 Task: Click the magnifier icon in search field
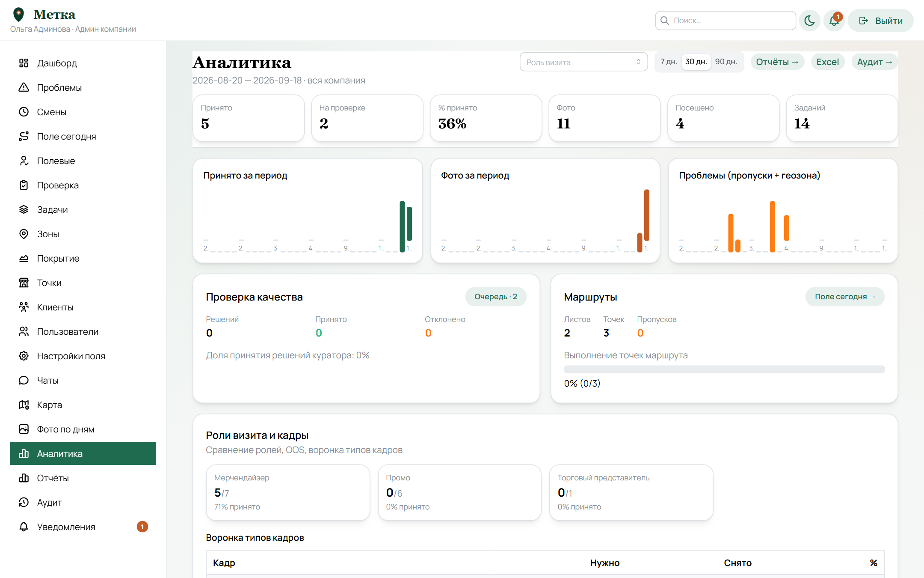tap(664, 21)
